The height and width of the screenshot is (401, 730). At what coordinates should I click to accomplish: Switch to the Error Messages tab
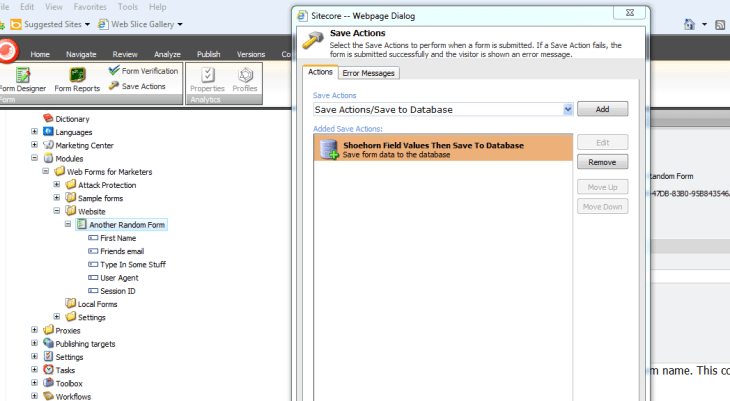coord(369,73)
